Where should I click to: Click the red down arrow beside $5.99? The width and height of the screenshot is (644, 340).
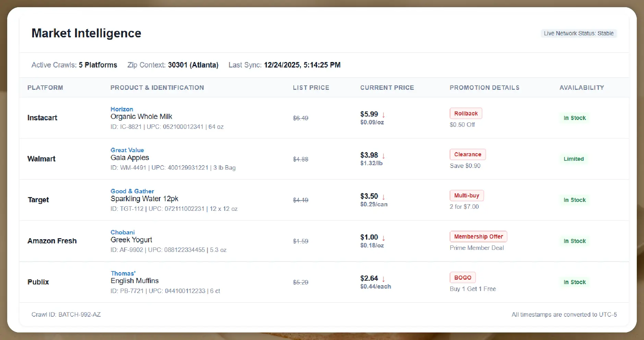click(384, 115)
